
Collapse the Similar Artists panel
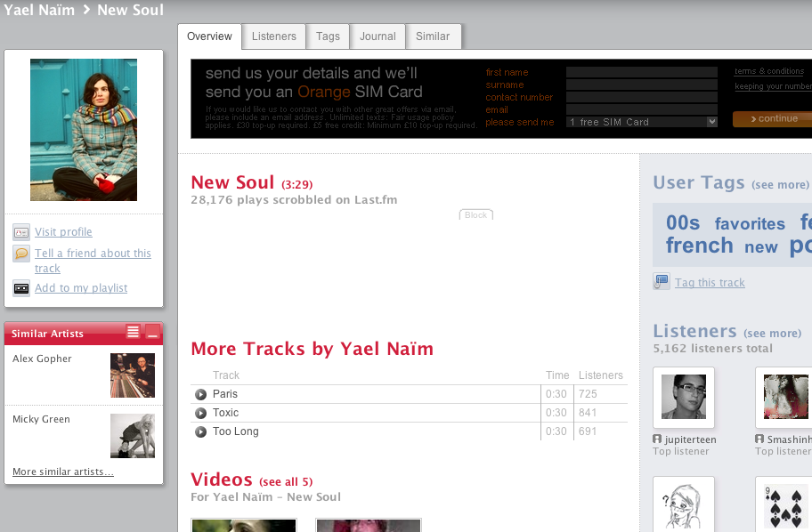coord(152,332)
